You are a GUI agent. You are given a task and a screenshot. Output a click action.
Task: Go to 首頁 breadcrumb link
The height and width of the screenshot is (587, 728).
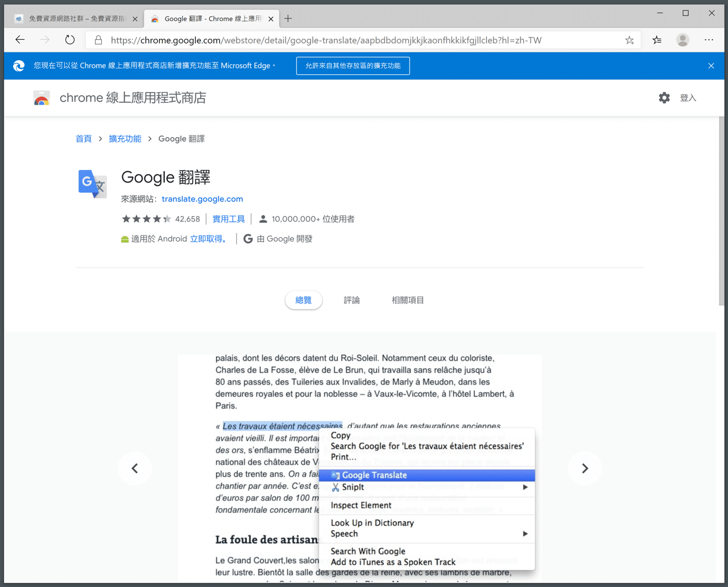(84, 139)
